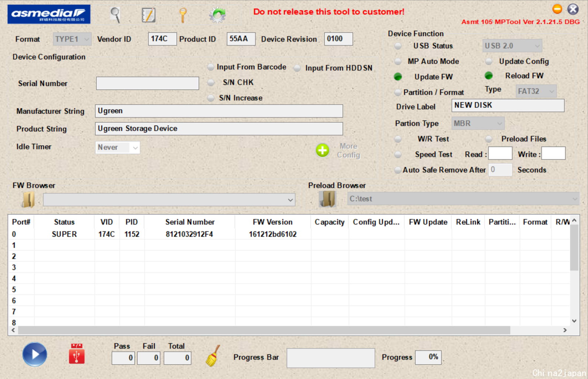The width and height of the screenshot is (588, 379).
Task: Open the MBR Partion Type dropdown
Action: [478, 123]
